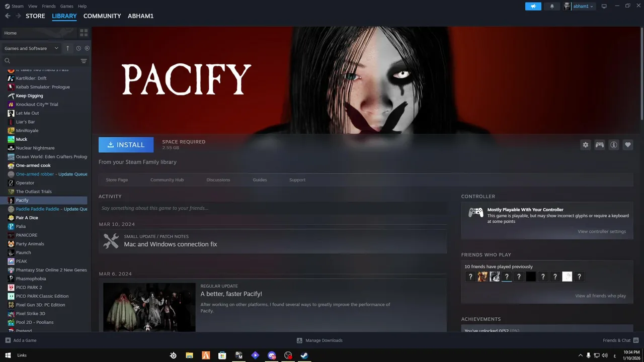Show hidden system tray icons chevron

click(581, 355)
